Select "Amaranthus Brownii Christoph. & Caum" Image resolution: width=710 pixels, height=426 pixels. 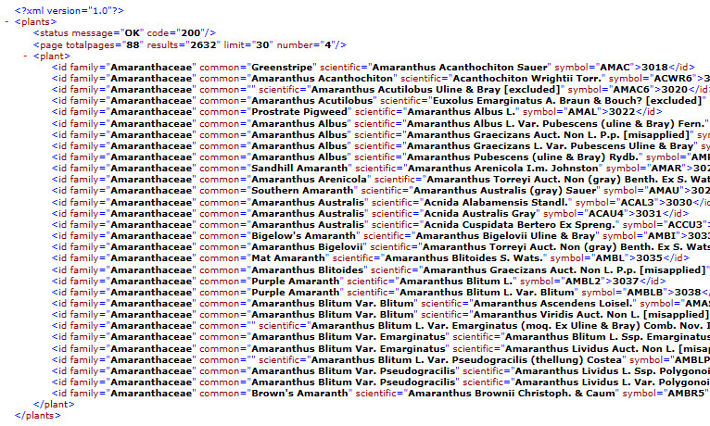point(511,393)
